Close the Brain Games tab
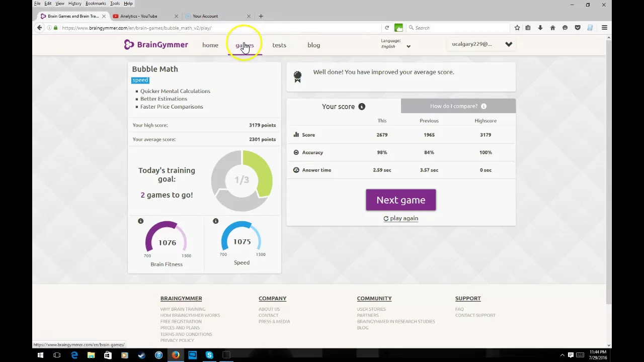The image size is (644, 362). click(104, 16)
